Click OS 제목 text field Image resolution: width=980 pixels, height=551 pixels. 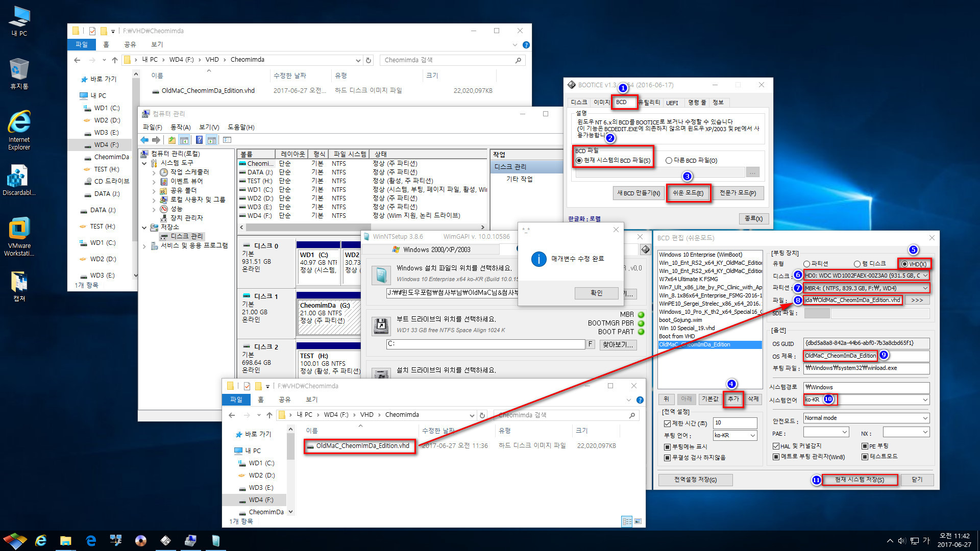click(x=866, y=356)
